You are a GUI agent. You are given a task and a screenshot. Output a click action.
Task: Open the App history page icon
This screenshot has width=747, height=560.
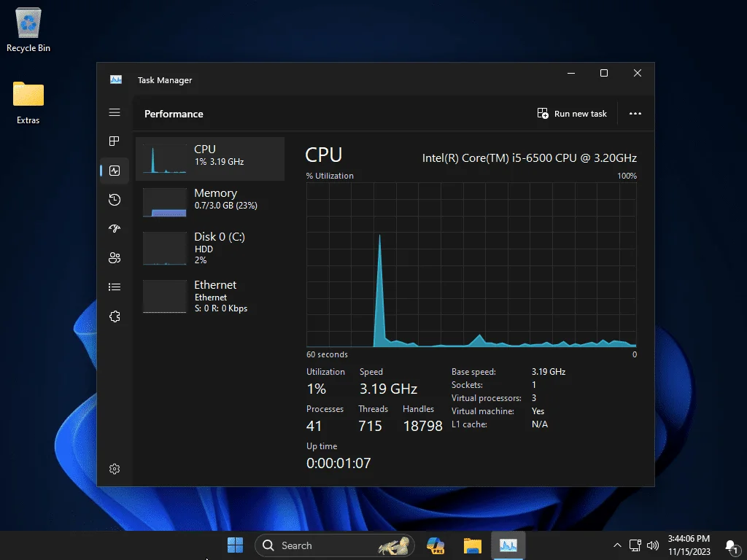[115, 200]
